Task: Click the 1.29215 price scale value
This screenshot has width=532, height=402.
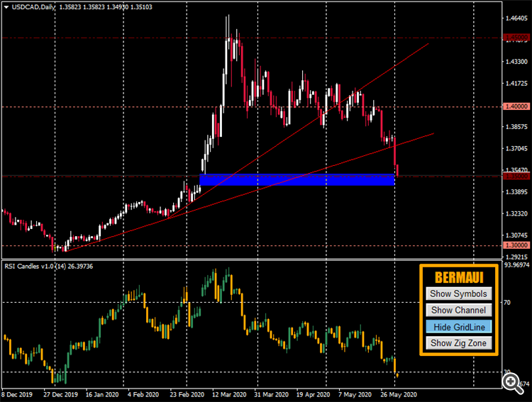Action: tap(516, 257)
